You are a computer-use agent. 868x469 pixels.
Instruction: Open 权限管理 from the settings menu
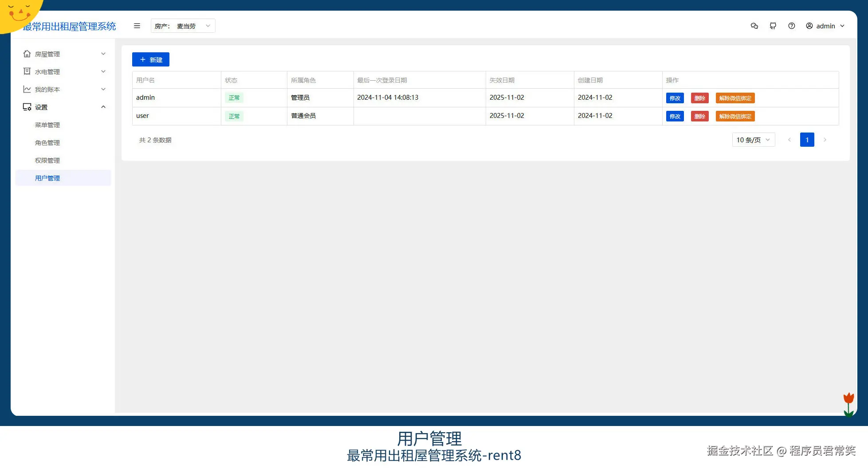tap(47, 160)
